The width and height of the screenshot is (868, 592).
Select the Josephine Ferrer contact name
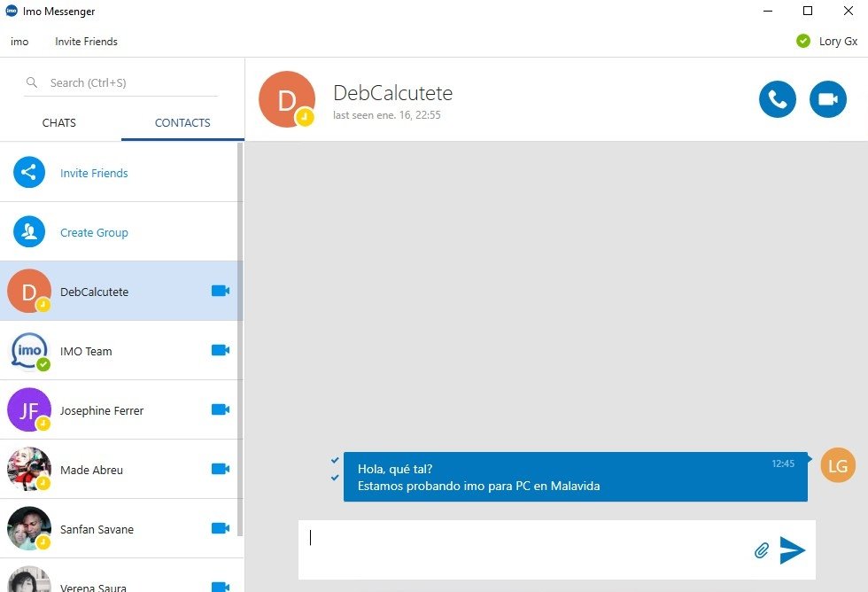point(102,410)
